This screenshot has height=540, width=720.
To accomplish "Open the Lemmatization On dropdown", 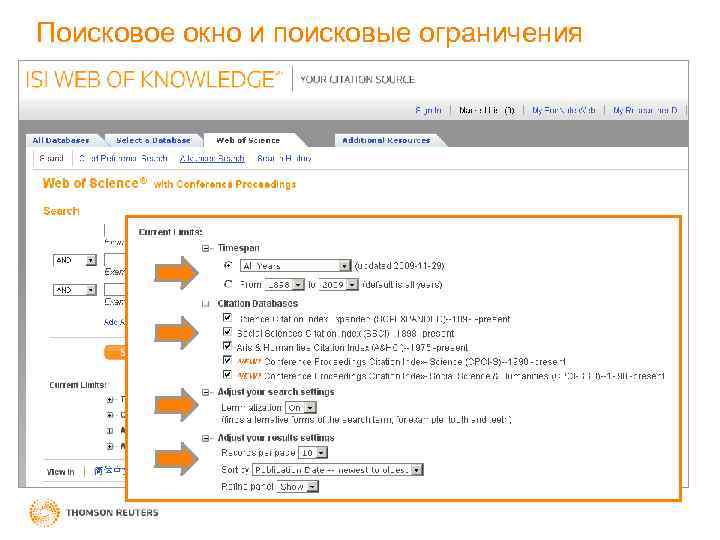I will coord(301,408).
